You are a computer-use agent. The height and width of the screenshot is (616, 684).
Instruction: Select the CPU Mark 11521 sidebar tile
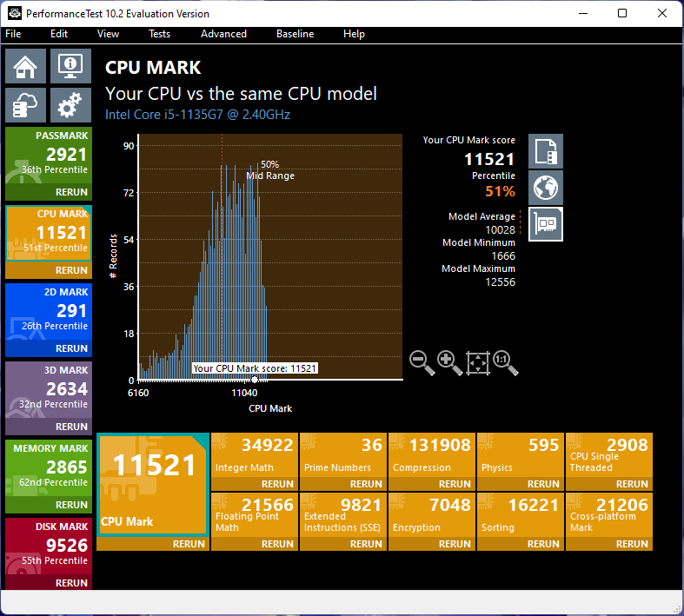coord(49,233)
